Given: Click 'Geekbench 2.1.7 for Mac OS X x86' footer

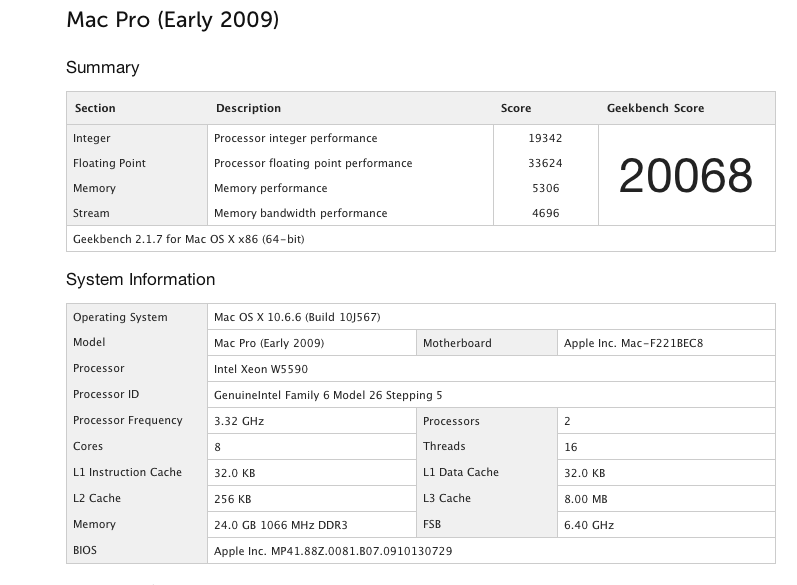Looking at the screenshot, I should (x=189, y=239).
